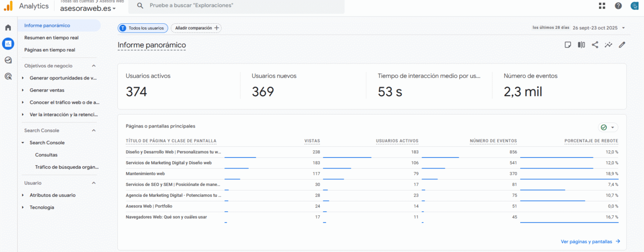Click TÍTULO DE PÁGINA Y CLASE DE PANTALLA header
Viewport: 644px width, 252px height.
pos(171,141)
